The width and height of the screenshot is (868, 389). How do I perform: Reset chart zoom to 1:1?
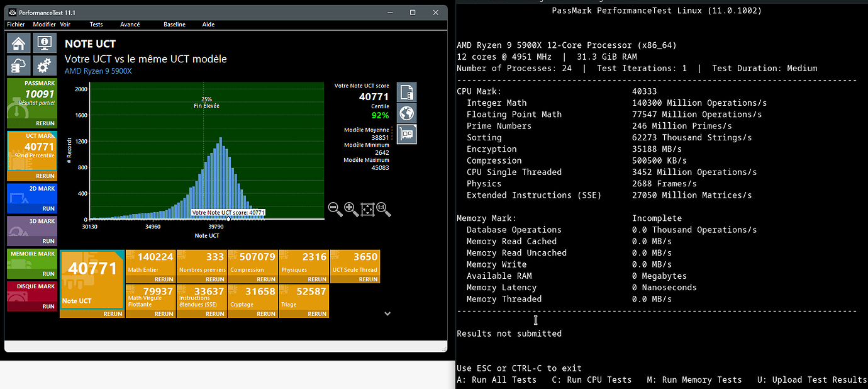click(x=383, y=210)
